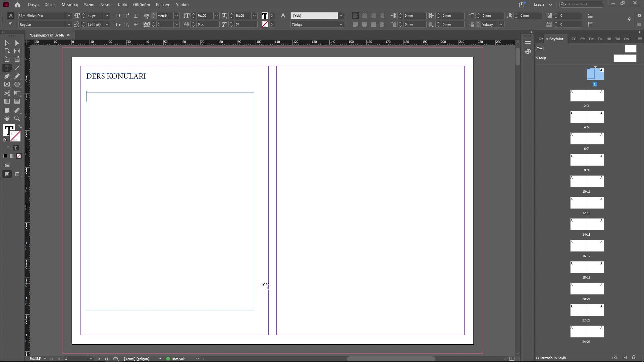Select the Eyedropper tool

click(x=17, y=110)
